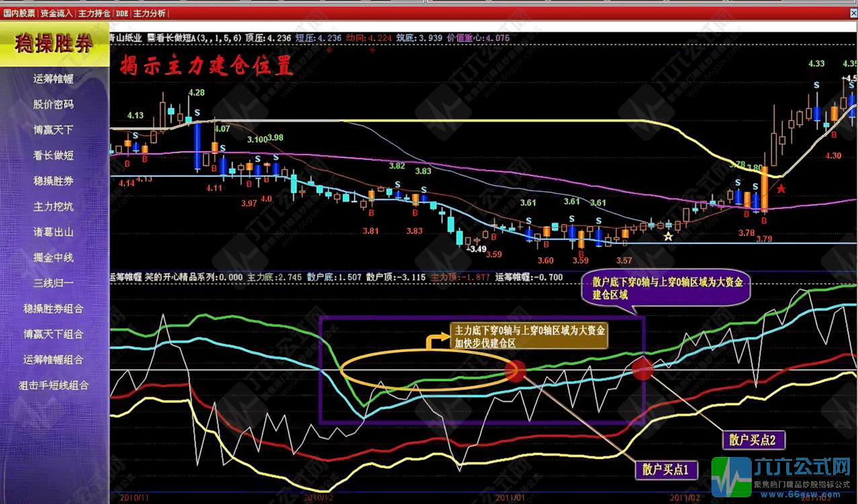
Task: Open the 主力分析 tab
Action: (150, 13)
